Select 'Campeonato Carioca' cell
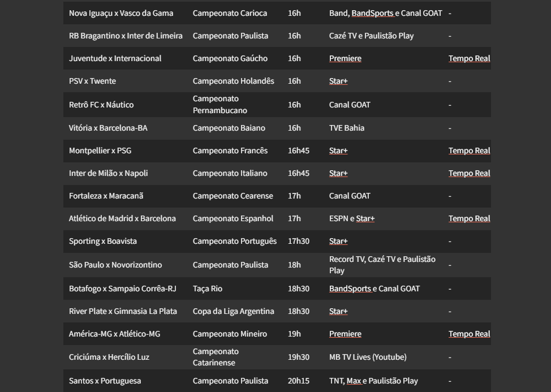This screenshot has width=551, height=392. (230, 14)
